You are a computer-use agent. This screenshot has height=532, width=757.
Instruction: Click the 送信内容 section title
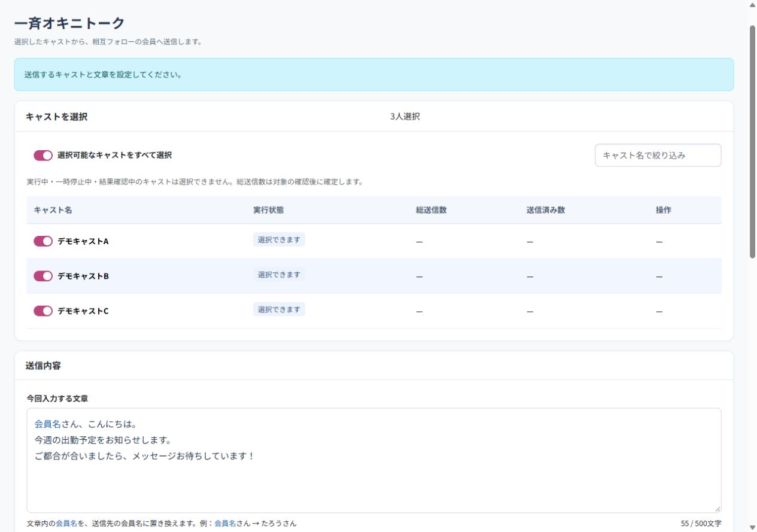pos(43,366)
